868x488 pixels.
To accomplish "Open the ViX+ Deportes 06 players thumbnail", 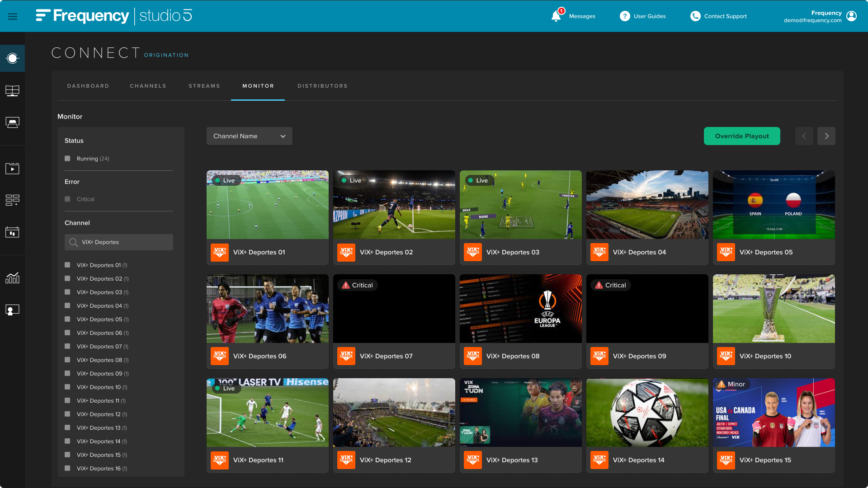I will click(x=268, y=309).
